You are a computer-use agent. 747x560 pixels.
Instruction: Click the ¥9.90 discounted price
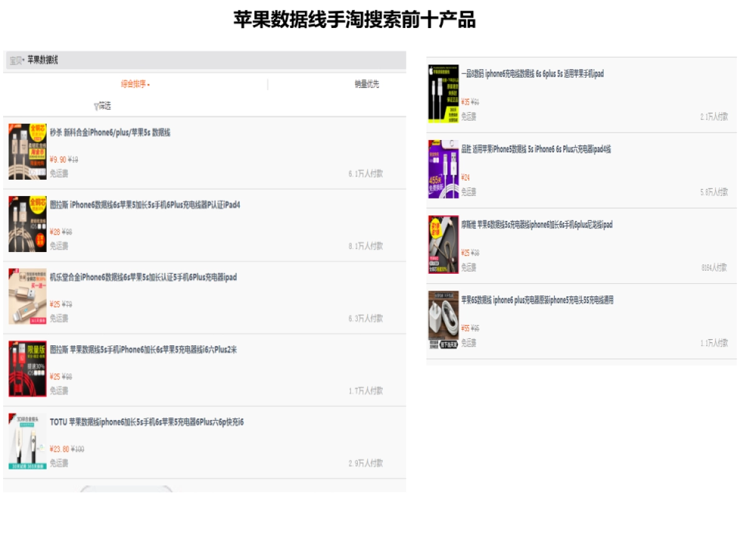[57, 158]
